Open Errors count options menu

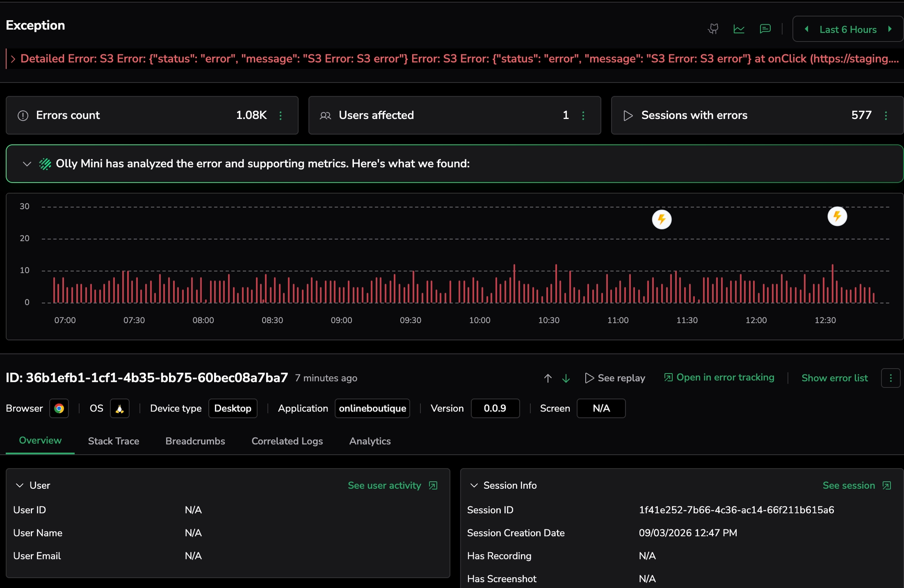coord(281,116)
